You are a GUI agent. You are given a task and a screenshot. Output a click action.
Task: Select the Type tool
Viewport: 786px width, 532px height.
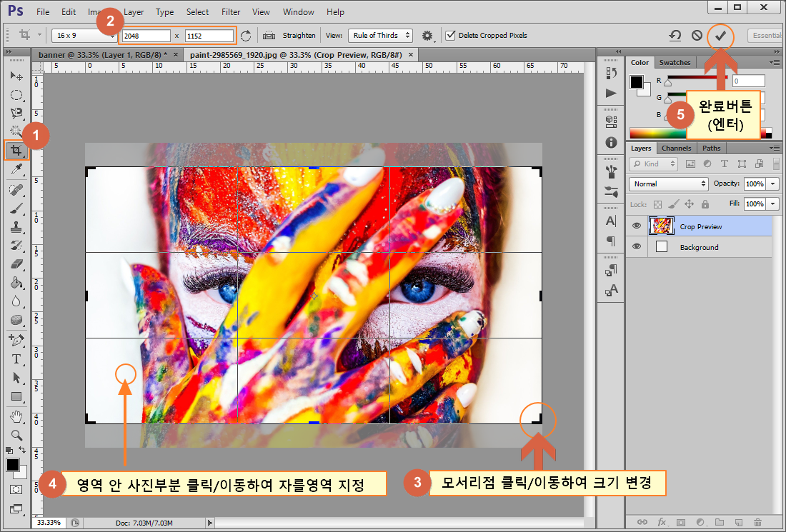(16, 358)
